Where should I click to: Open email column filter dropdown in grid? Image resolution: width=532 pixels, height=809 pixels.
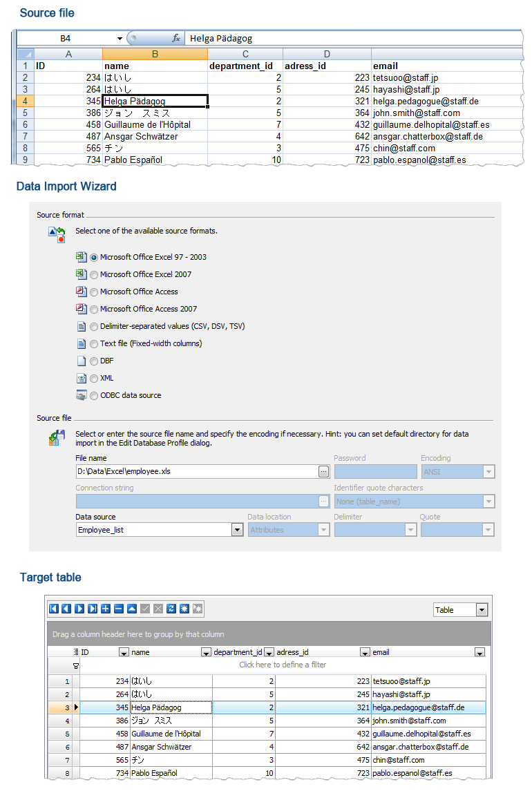click(x=479, y=652)
